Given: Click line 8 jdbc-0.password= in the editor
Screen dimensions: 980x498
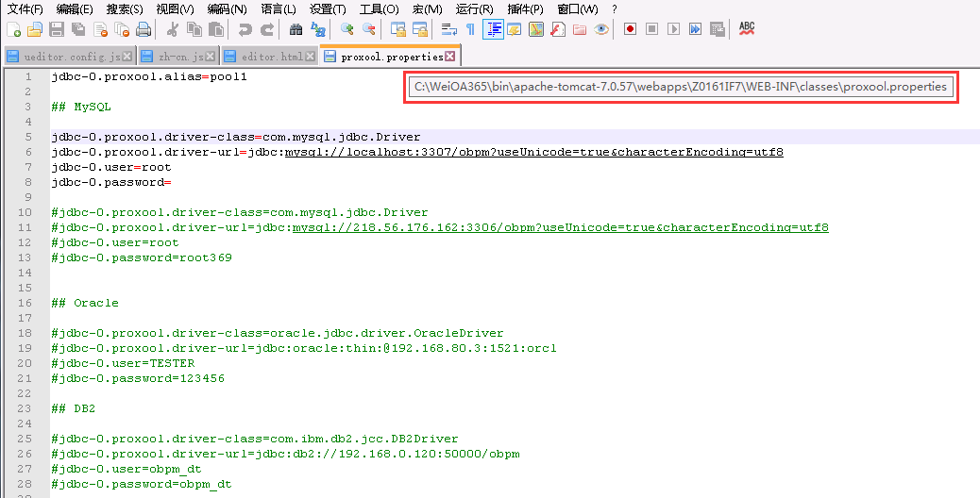Looking at the screenshot, I should tap(111, 182).
